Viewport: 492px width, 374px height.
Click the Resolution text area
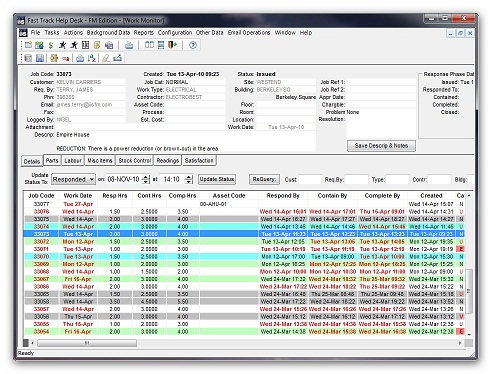[x=381, y=127]
